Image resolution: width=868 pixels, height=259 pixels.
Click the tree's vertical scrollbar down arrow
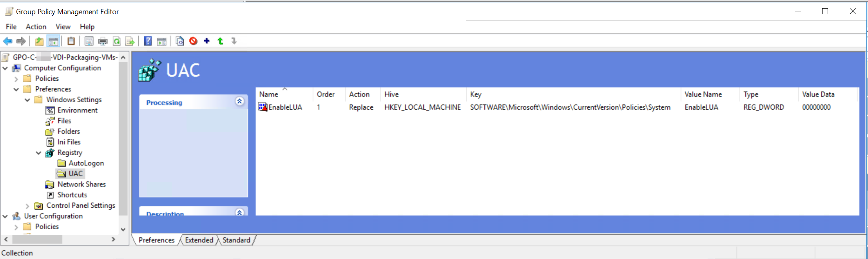(x=123, y=230)
